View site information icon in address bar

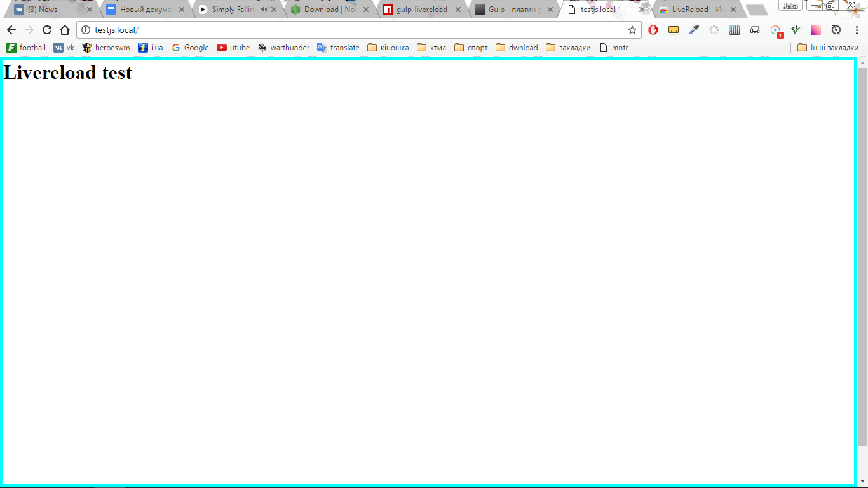(x=86, y=30)
